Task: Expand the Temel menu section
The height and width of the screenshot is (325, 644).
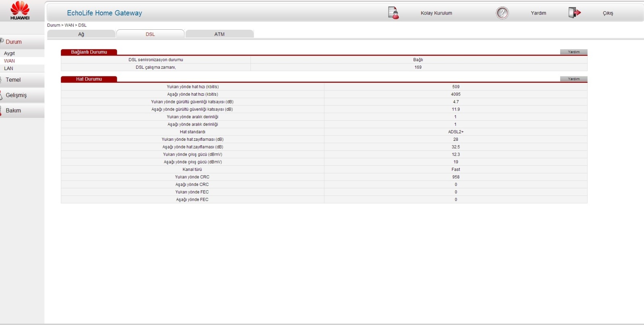Action: pyautogui.click(x=13, y=80)
